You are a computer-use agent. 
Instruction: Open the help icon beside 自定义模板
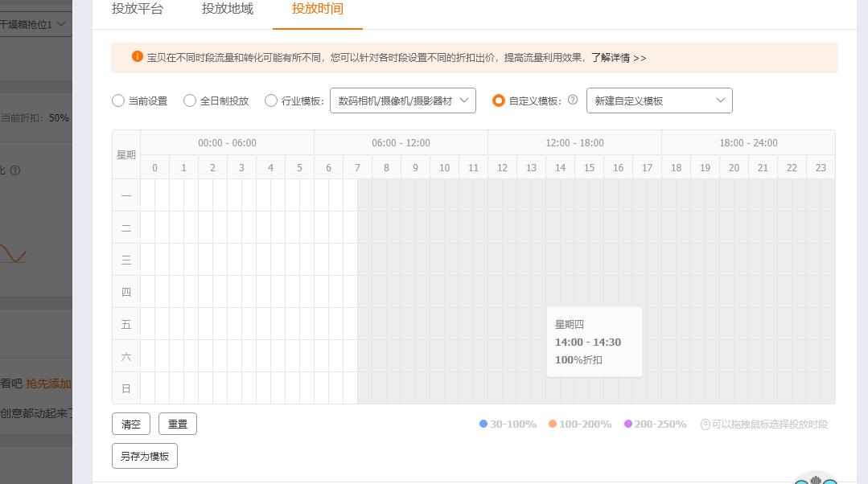pyautogui.click(x=572, y=100)
